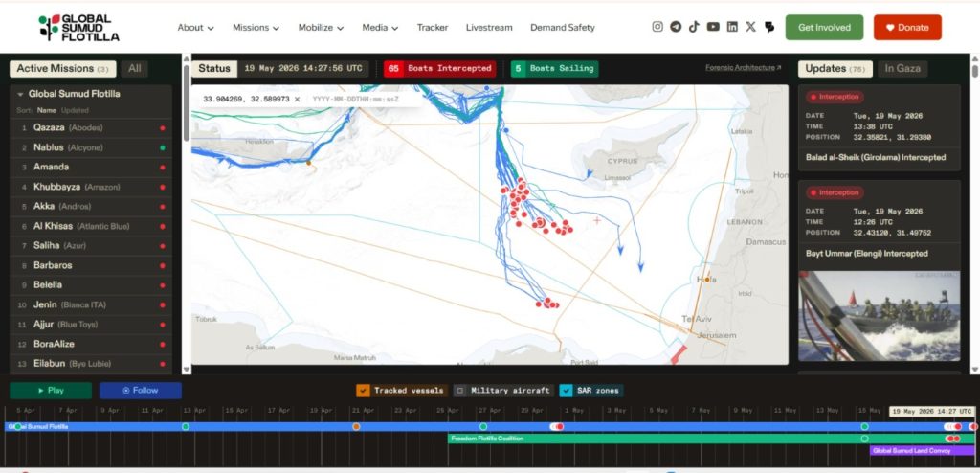Image resolution: width=980 pixels, height=473 pixels.
Task: Click the orange vessel dot near Heraklion
Action: [x=308, y=163]
